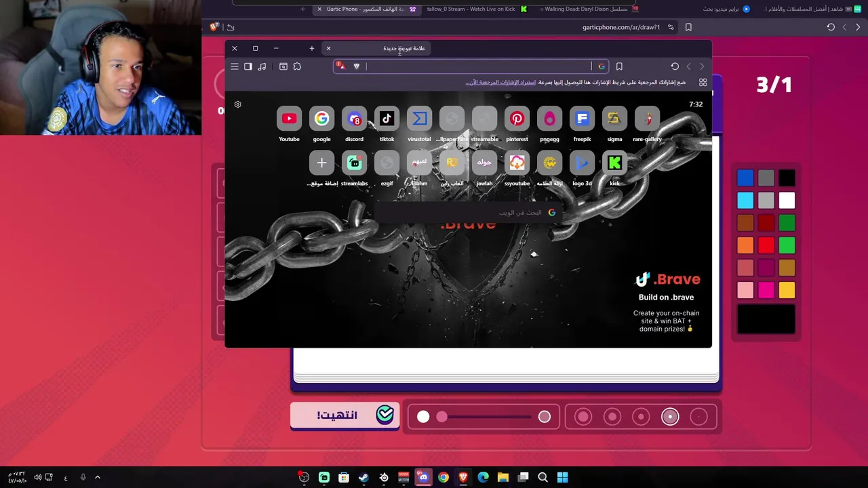Open the discord shortcut tile

[354, 119]
